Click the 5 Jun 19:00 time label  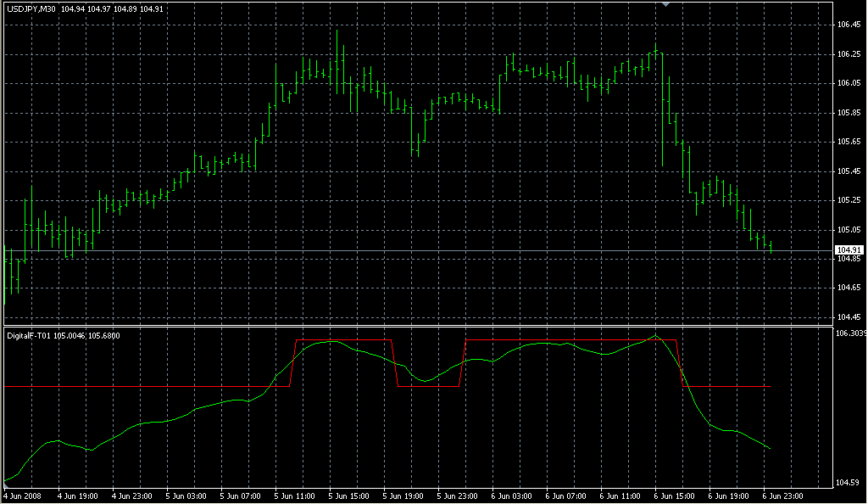pos(403,496)
